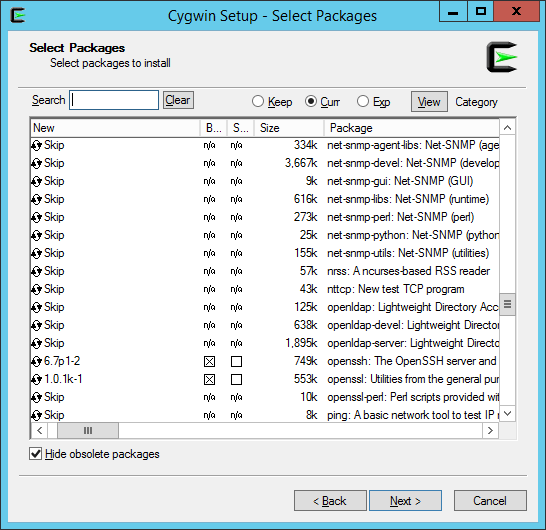Screen dimensions: 546x530
Task: Cycle the install action for openssl-perl
Action: pyautogui.click(x=37, y=397)
